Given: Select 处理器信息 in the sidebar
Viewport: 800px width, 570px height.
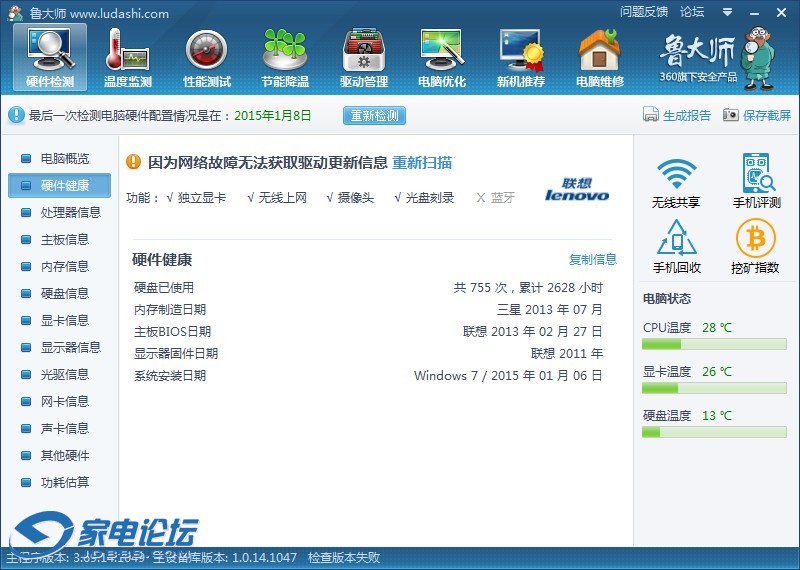Looking at the screenshot, I should click(x=59, y=212).
